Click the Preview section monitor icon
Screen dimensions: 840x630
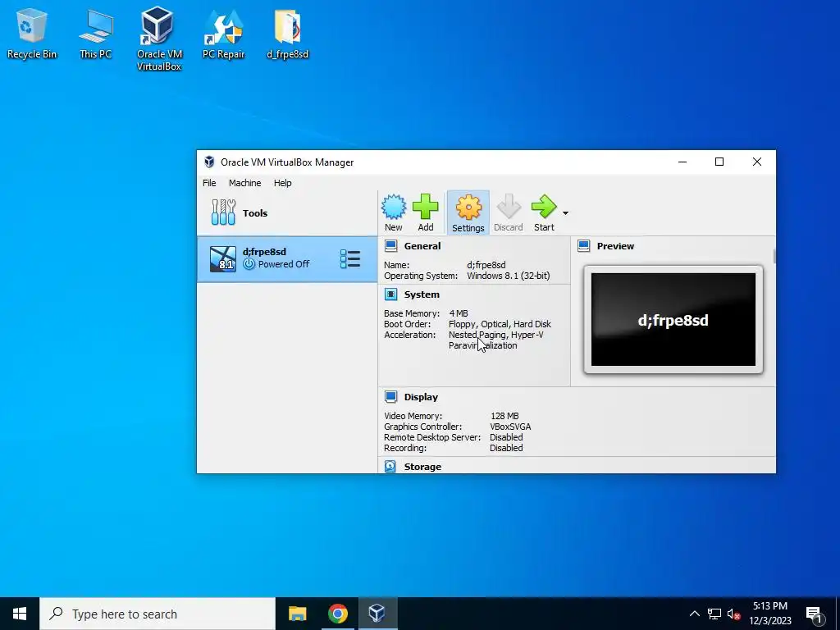coord(584,246)
